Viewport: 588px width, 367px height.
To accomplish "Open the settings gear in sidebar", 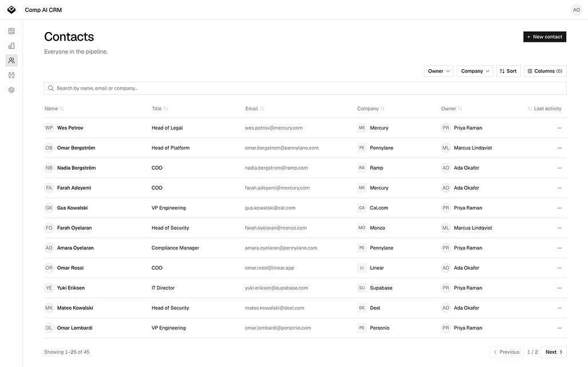I will (x=11, y=90).
